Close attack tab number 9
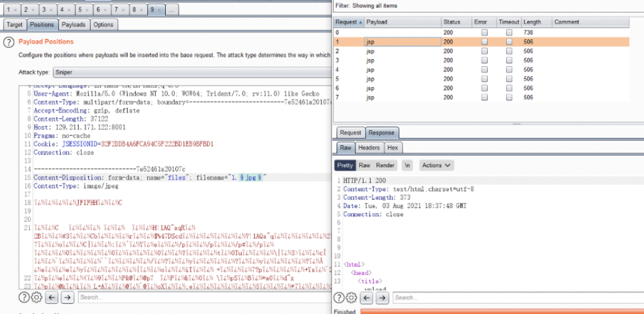 159,10
